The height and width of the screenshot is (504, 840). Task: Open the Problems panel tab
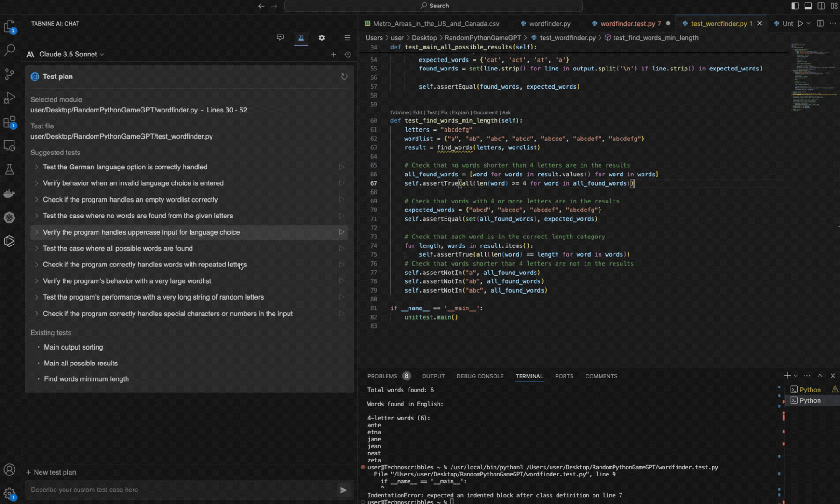pos(382,376)
